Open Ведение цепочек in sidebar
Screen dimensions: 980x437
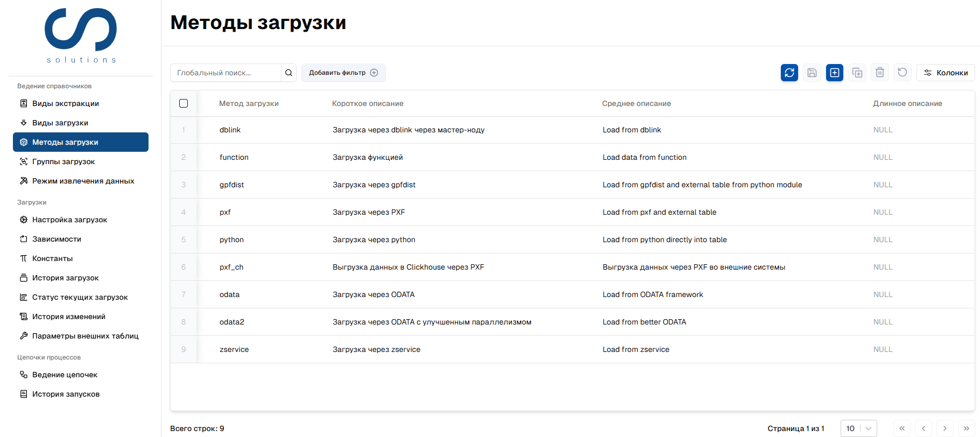(65, 375)
